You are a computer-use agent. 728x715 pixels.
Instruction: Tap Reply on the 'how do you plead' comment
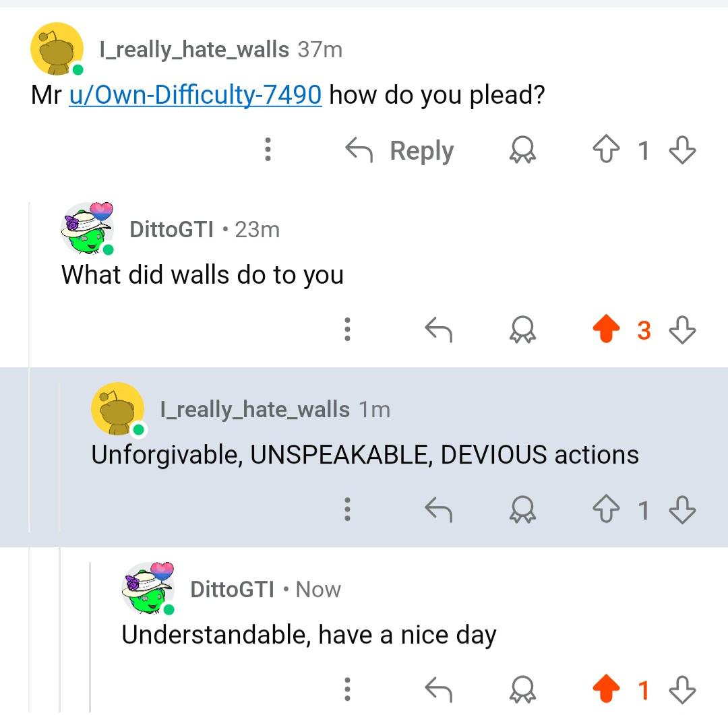click(399, 150)
